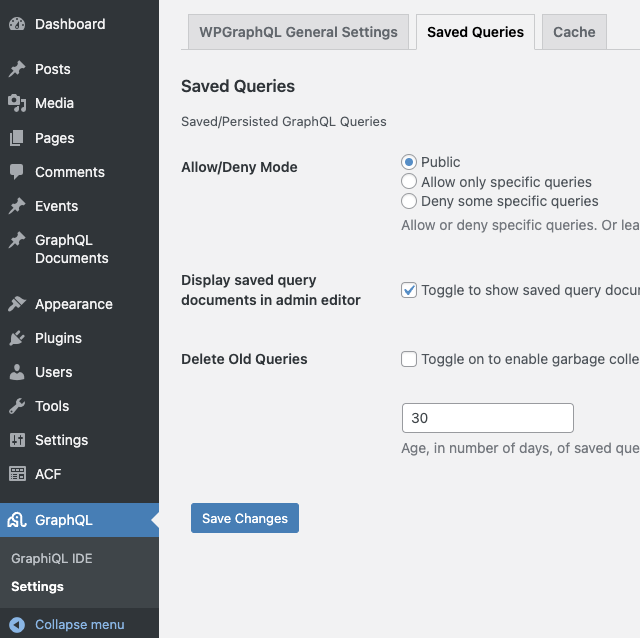
Task: Click Saved/Persisted GraphQL Queries description text
Action: 284,122
